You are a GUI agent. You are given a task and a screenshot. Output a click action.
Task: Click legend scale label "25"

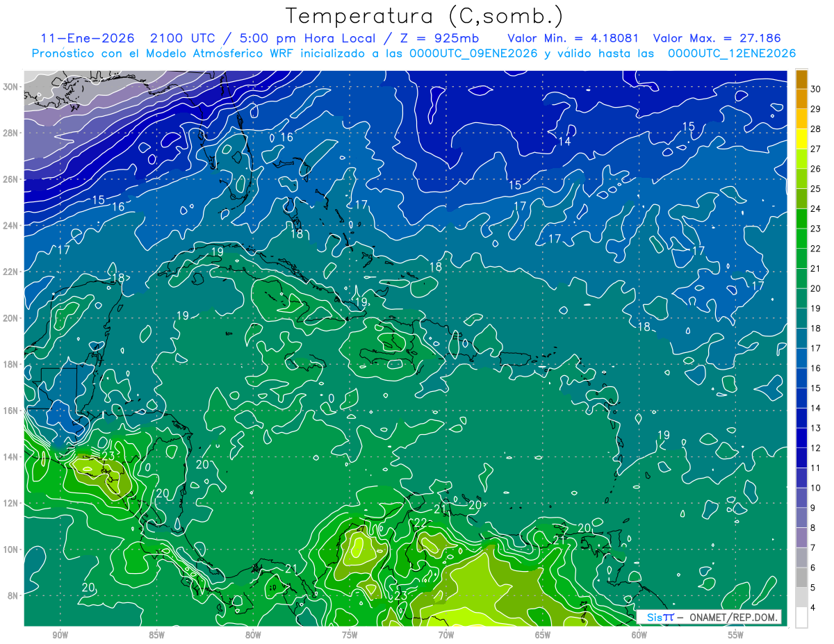point(816,188)
